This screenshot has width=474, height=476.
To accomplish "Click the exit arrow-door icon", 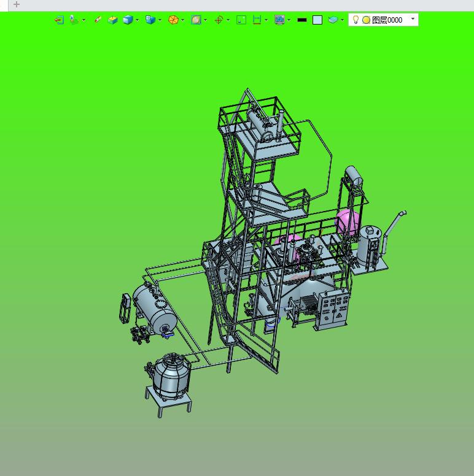I will coord(59,20).
